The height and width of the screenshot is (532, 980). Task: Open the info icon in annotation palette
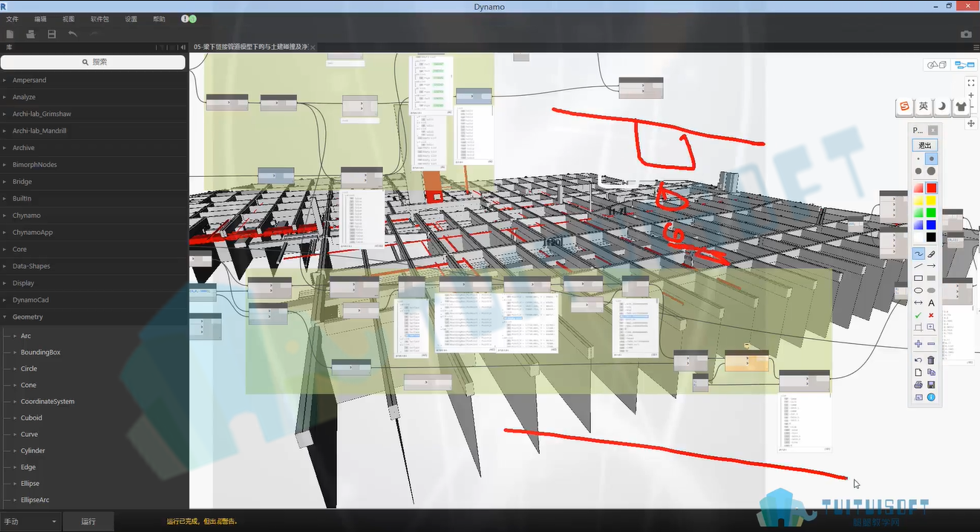[x=931, y=398]
